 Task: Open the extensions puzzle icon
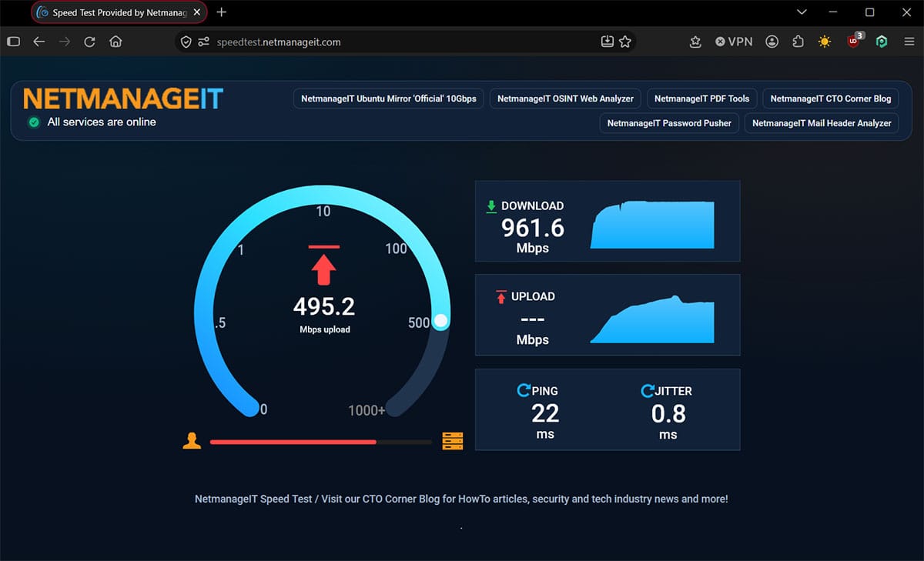click(798, 42)
